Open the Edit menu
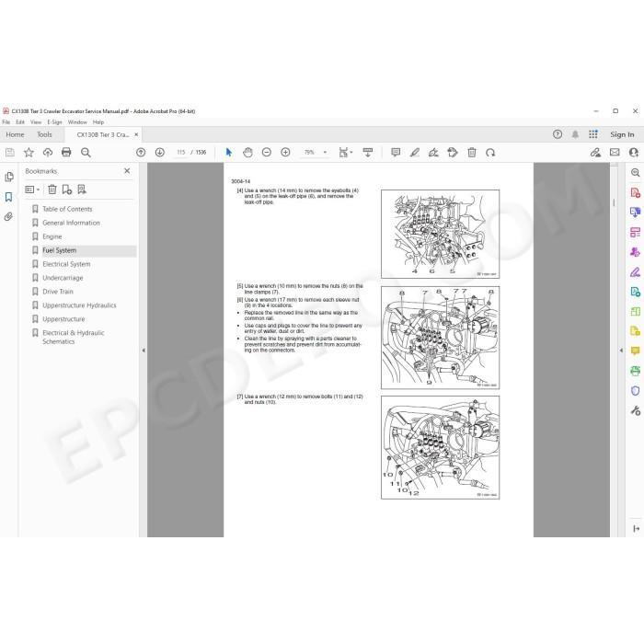644x644 pixels. [20, 122]
